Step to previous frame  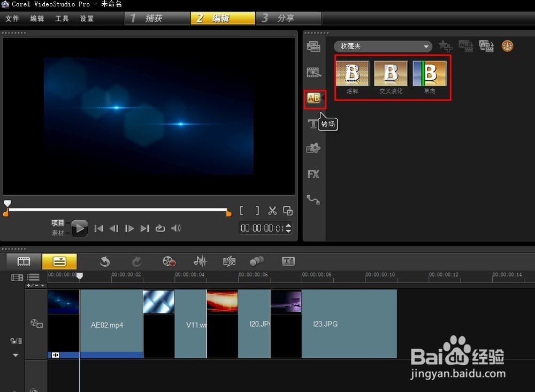pos(114,228)
